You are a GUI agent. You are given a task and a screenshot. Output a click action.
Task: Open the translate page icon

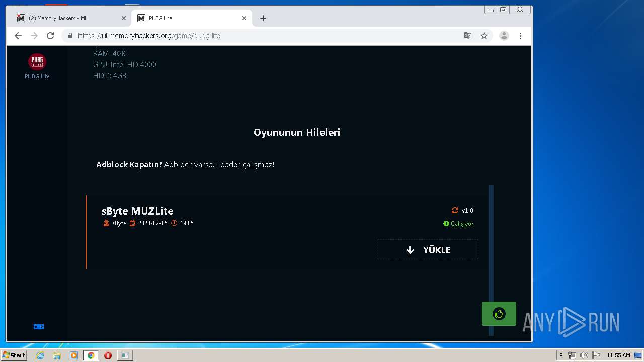[468, 36]
